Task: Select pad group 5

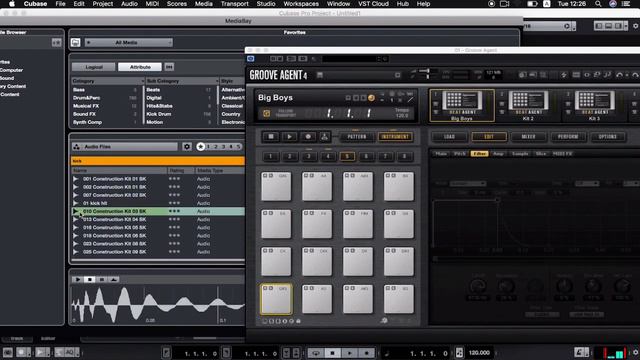Action: 347,156
